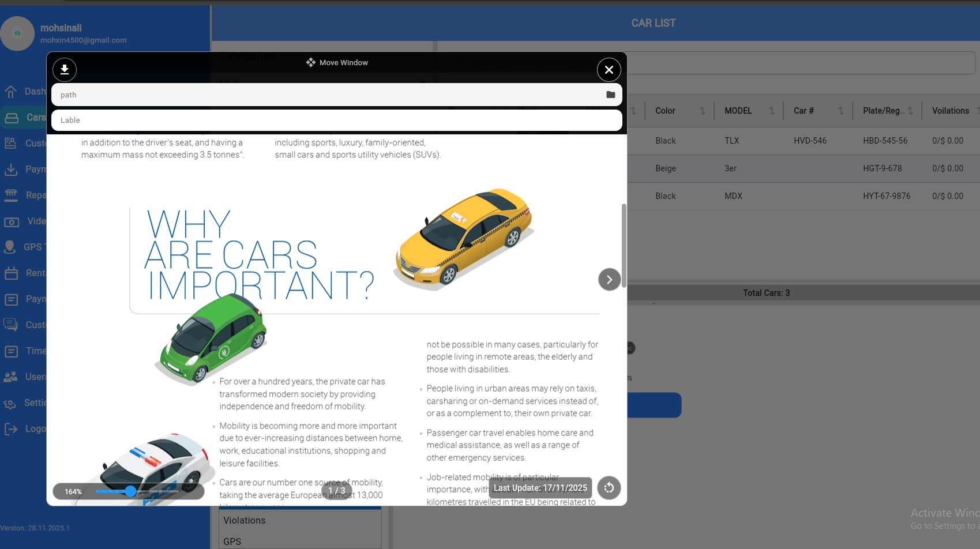This screenshot has width=980, height=549.
Task: Click the Move Window drag handle icon
Action: coord(311,62)
